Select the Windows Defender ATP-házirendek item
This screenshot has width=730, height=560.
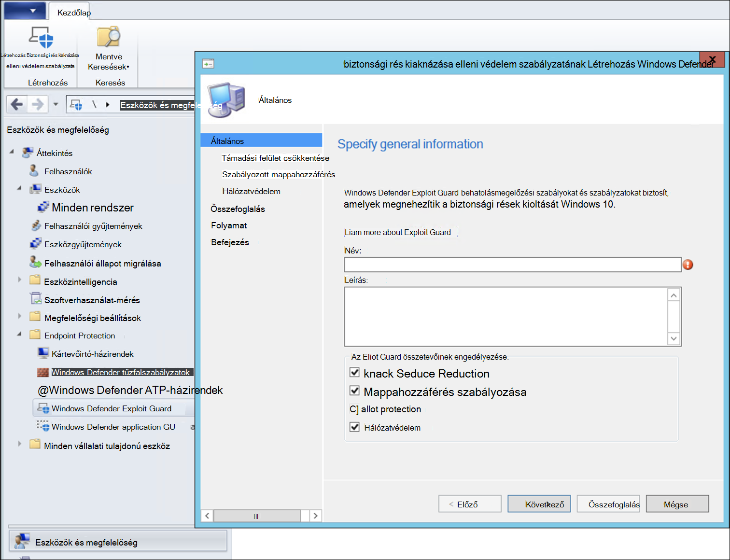pos(130,390)
